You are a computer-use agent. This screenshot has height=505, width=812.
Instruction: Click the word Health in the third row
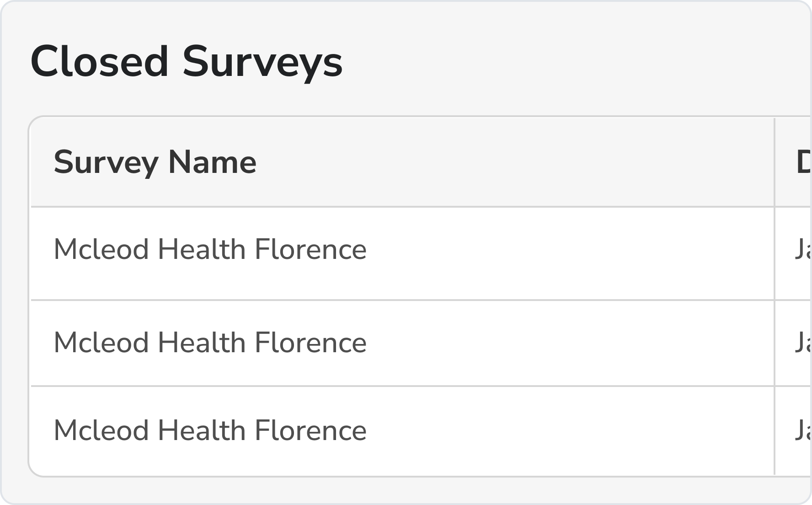pos(202,430)
